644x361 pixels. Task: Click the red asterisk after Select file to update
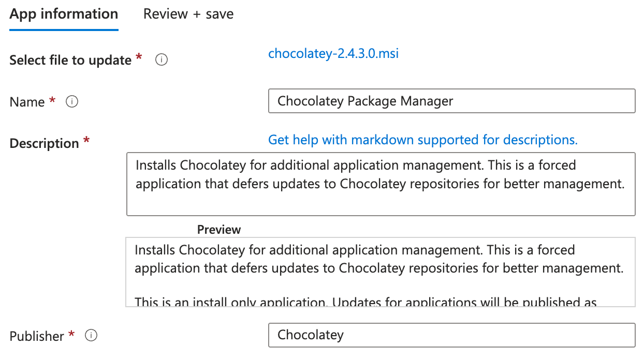pyautogui.click(x=139, y=58)
